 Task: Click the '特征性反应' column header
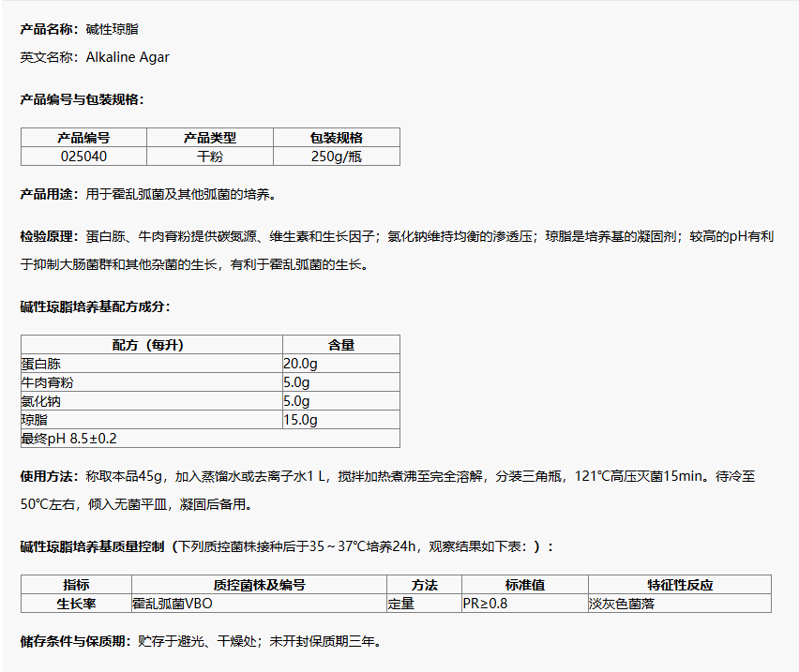(x=679, y=585)
